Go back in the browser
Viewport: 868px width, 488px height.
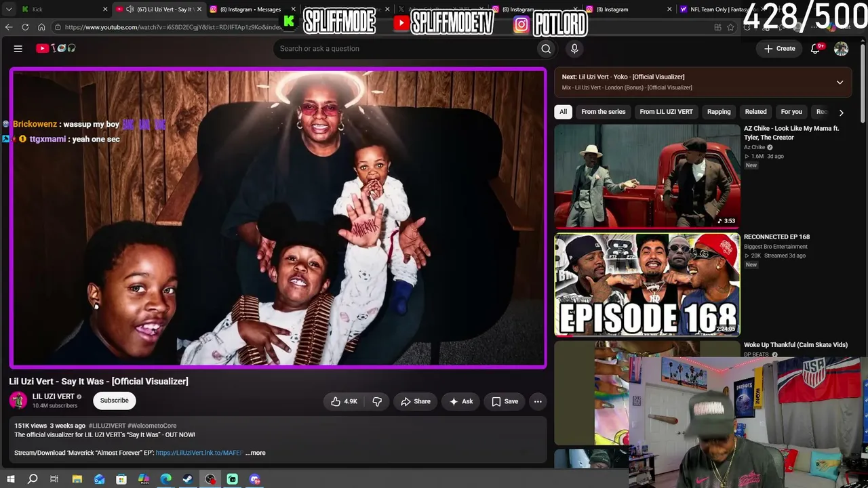pos(9,27)
